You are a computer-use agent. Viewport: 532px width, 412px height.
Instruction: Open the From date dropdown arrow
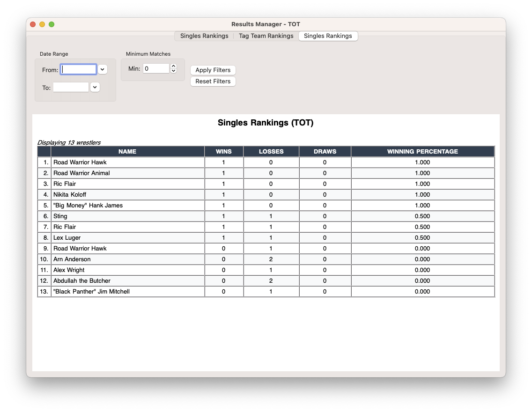tap(103, 69)
